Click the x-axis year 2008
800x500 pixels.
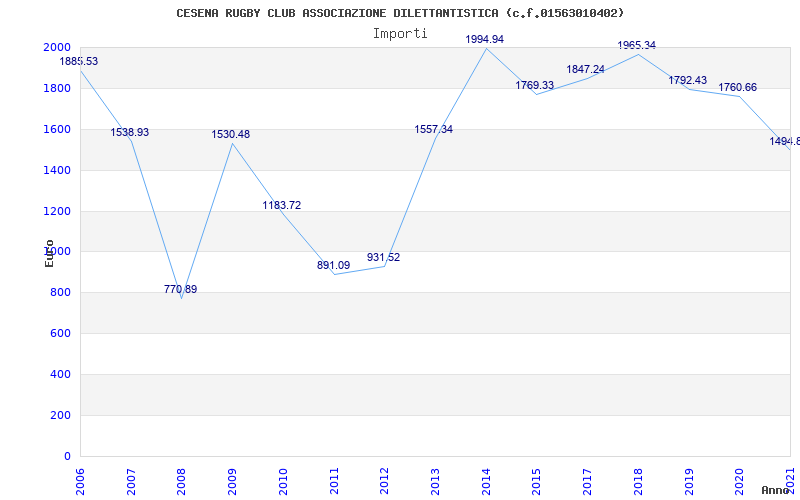point(182,482)
